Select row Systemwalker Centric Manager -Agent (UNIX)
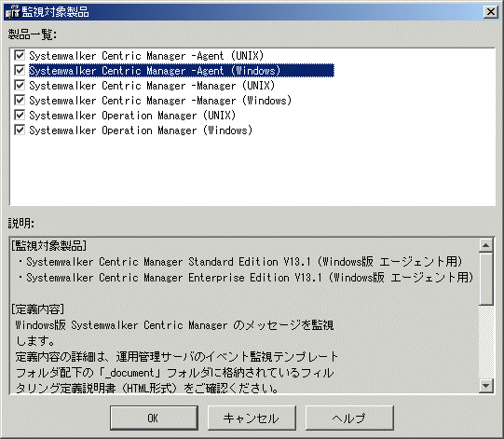This screenshot has width=504, height=439. pyautogui.click(x=146, y=56)
